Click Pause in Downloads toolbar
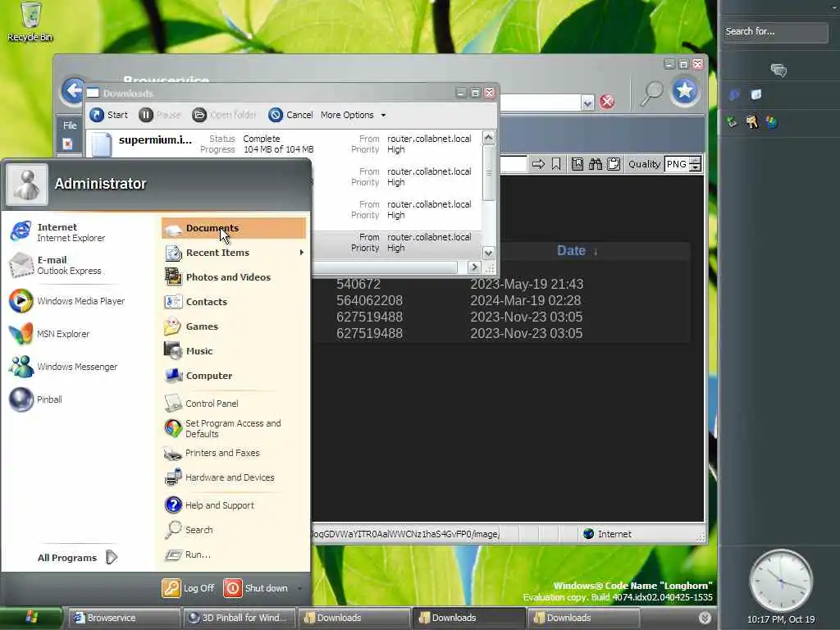Screen dimensions: 840x630 tap(160, 115)
